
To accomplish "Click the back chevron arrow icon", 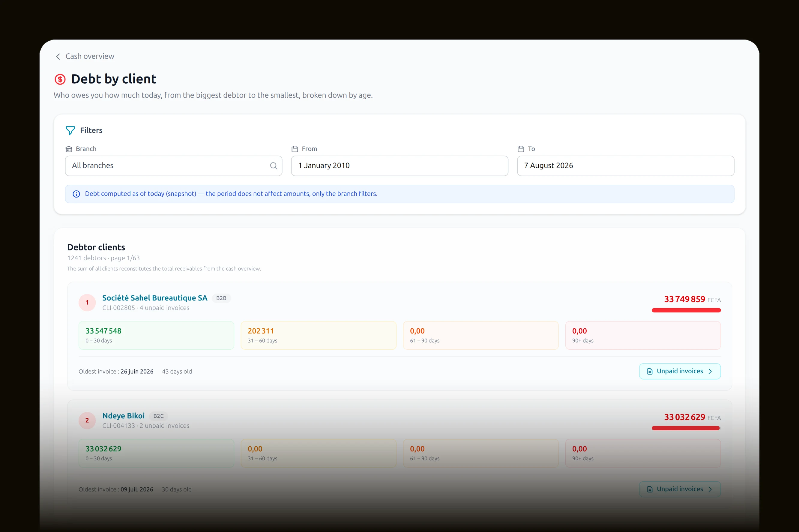I will [x=58, y=57].
